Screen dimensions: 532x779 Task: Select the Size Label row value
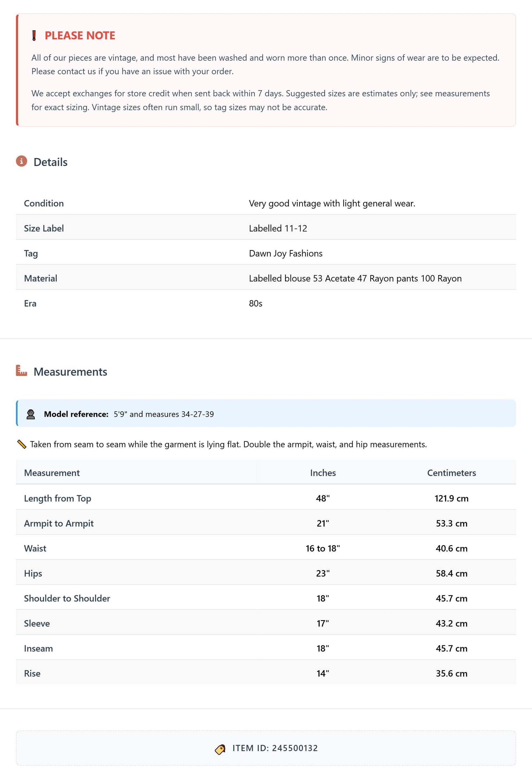278,229
